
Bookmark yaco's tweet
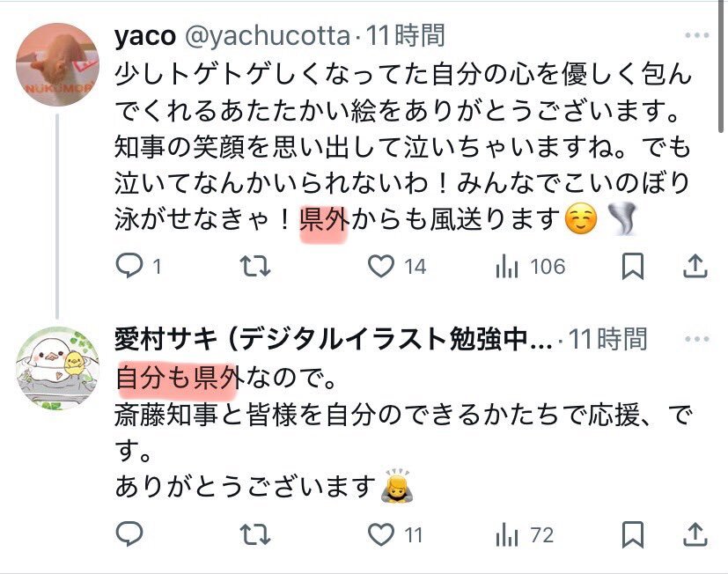point(632,266)
